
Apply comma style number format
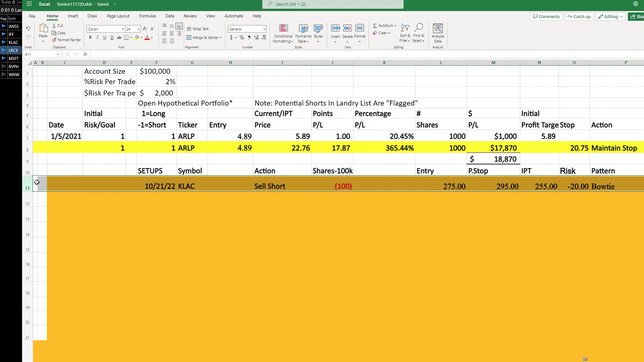pos(249,38)
